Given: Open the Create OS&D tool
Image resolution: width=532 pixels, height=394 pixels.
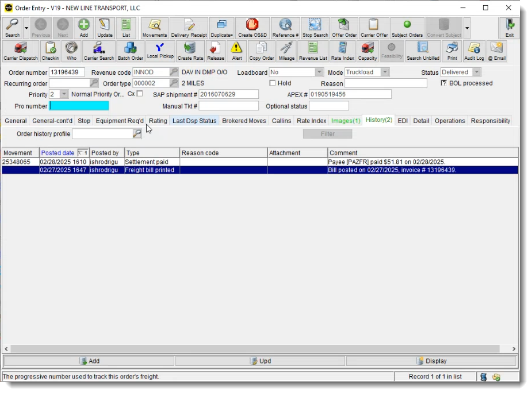Looking at the screenshot, I should pyautogui.click(x=252, y=27).
